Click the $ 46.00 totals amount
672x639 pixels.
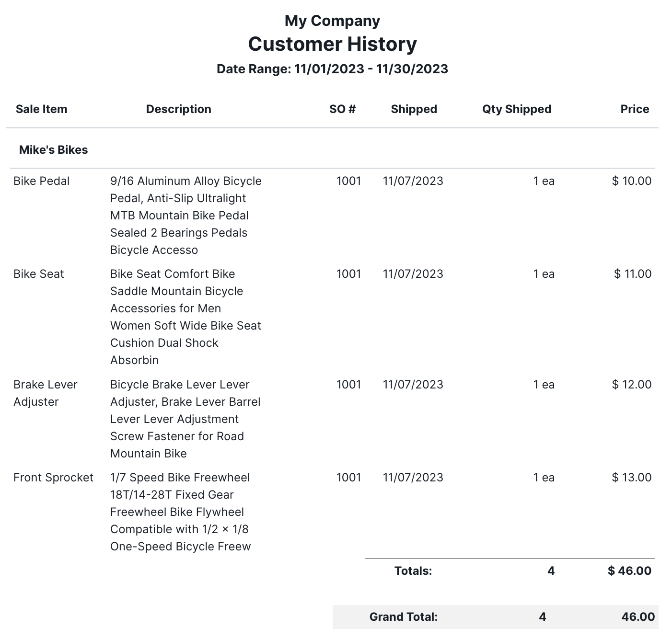tap(629, 571)
